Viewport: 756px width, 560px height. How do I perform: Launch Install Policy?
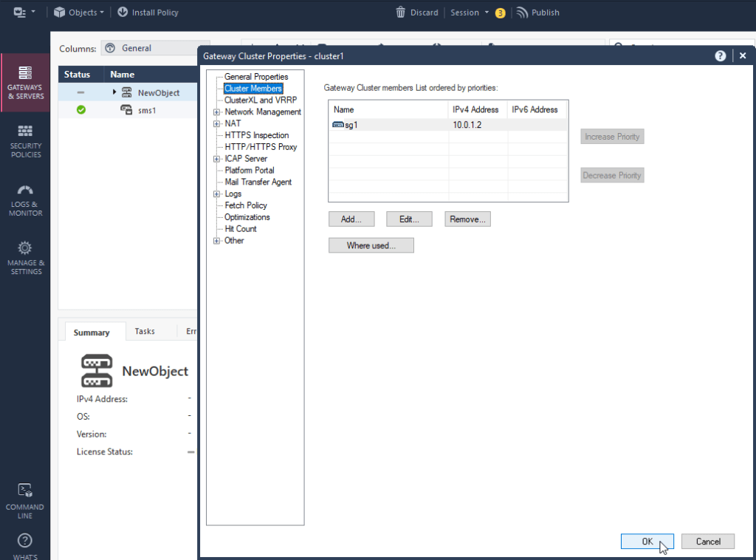pos(148,12)
